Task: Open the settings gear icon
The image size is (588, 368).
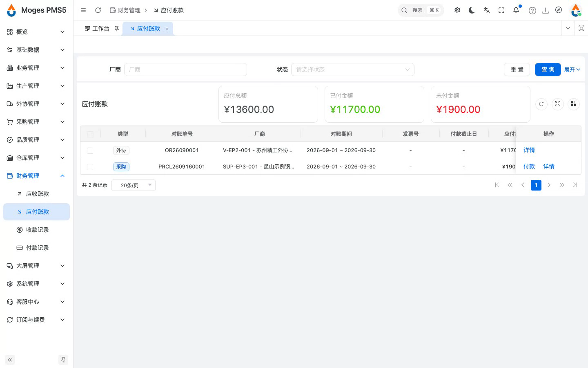Action: pos(457,10)
